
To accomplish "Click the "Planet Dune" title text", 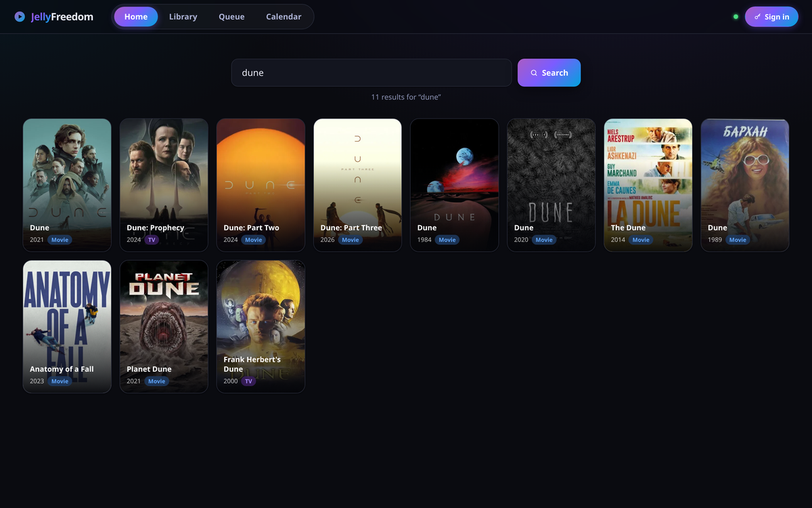I will [149, 369].
